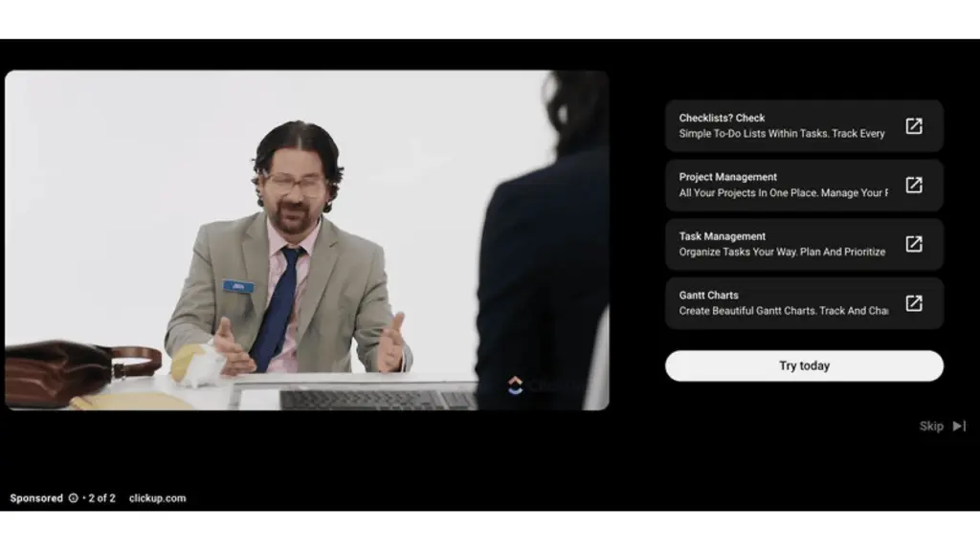Click "Create Beautiful Gantt Charts" description

(781, 311)
